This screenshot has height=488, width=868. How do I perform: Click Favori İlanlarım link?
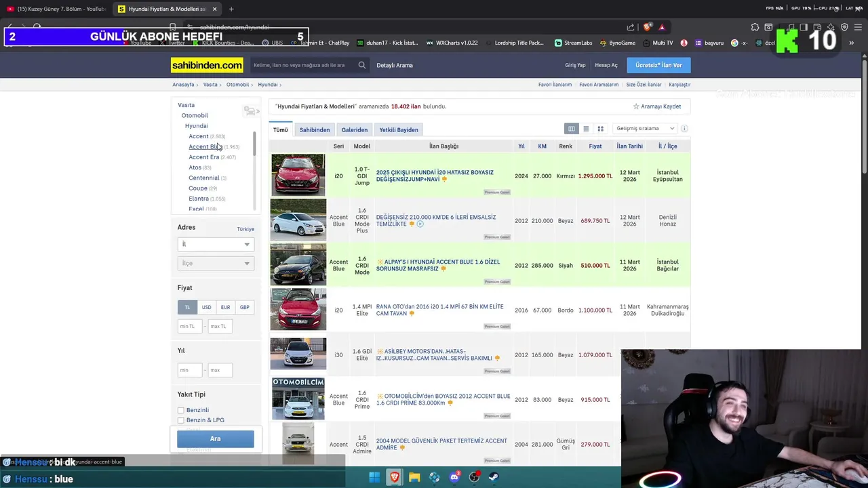point(555,85)
